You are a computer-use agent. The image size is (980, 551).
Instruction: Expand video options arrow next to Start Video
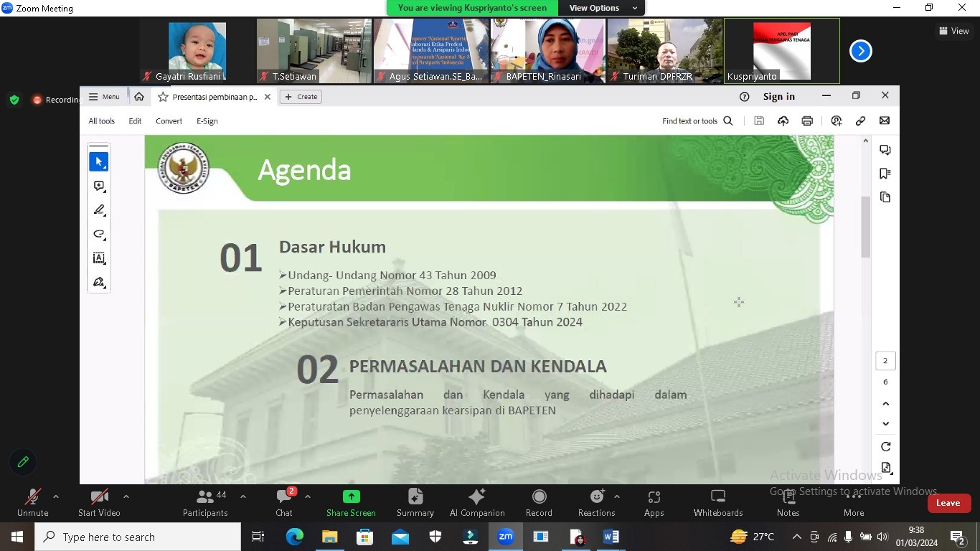tap(126, 496)
